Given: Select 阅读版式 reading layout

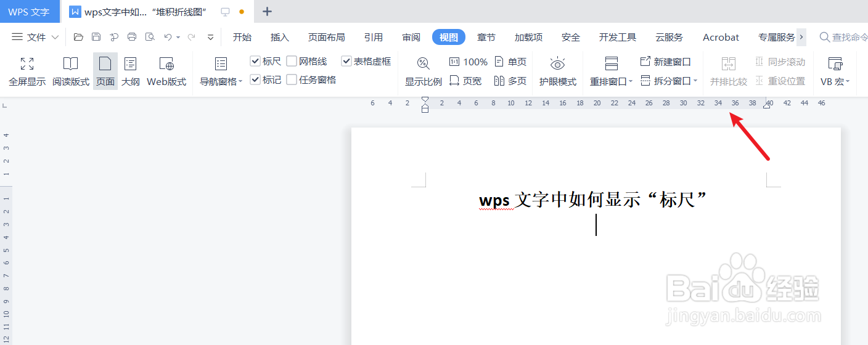Looking at the screenshot, I should click(x=71, y=71).
